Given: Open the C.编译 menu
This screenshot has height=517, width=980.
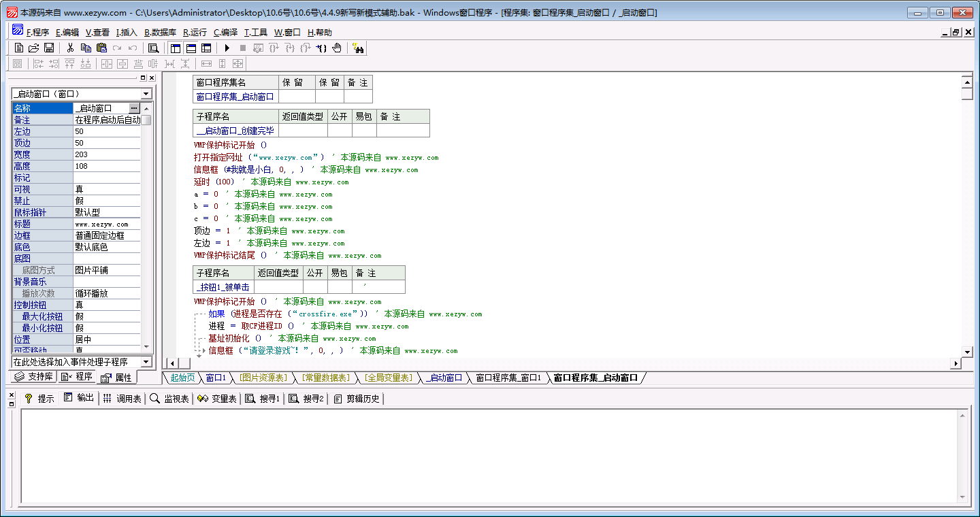Looking at the screenshot, I should [225, 32].
